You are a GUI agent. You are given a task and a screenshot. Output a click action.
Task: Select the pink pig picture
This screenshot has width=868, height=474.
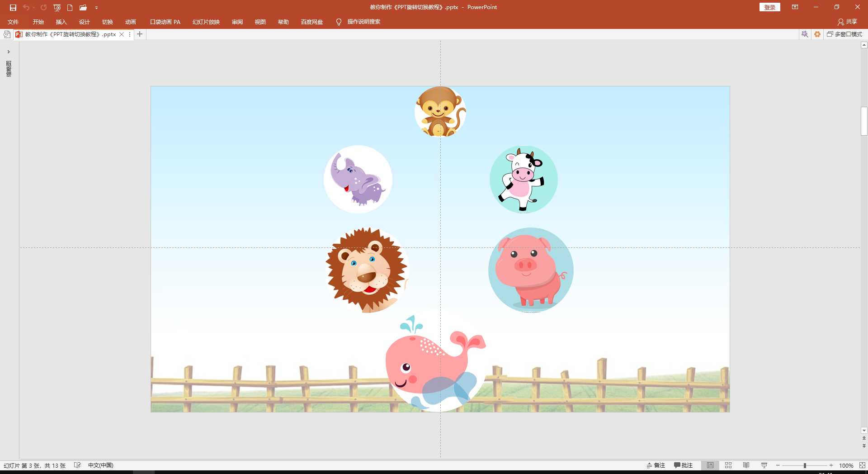pos(531,270)
